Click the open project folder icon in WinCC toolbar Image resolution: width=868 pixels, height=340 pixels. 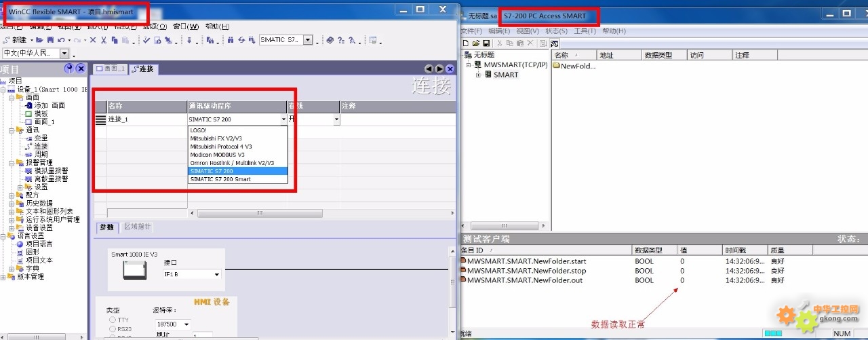(x=39, y=40)
